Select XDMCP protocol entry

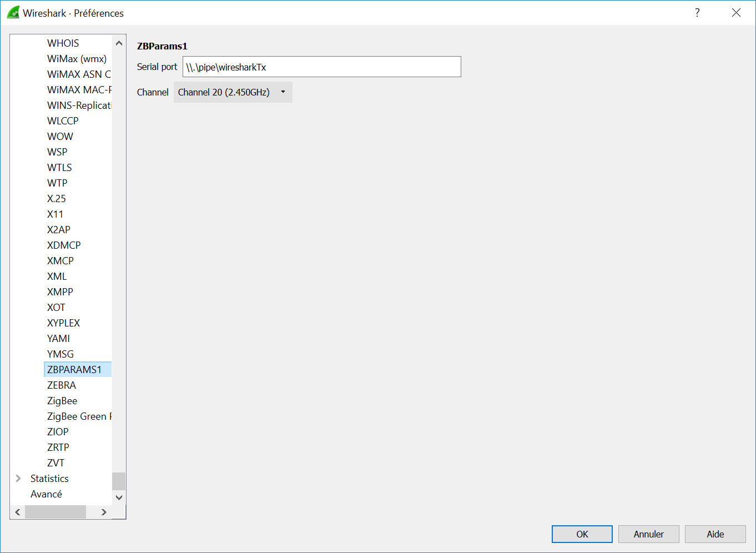point(64,245)
